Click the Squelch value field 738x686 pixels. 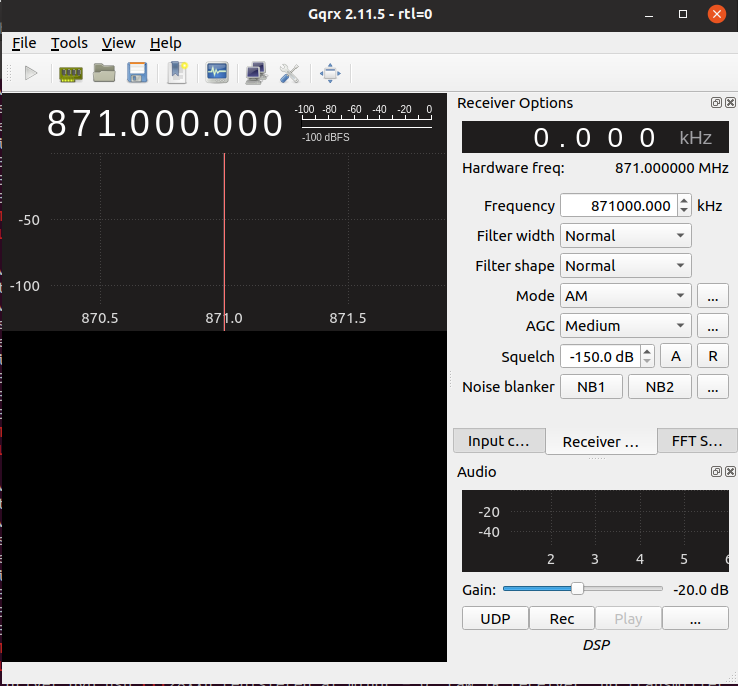[x=601, y=356]
